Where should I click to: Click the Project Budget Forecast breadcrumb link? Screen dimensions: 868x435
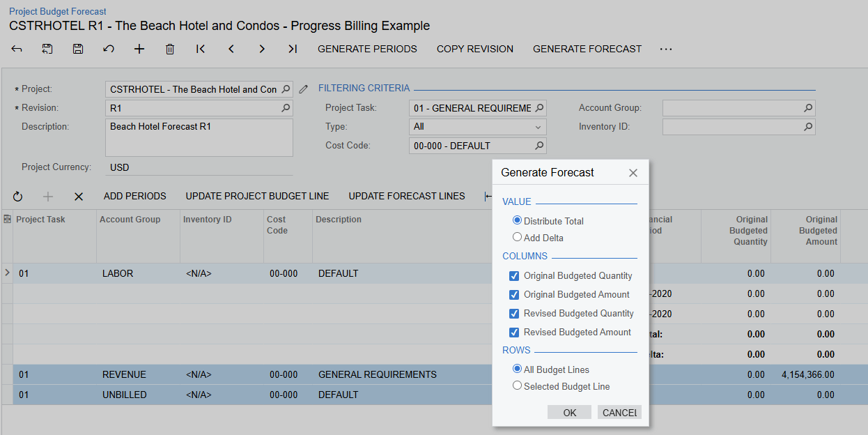(x=57, y=11)
